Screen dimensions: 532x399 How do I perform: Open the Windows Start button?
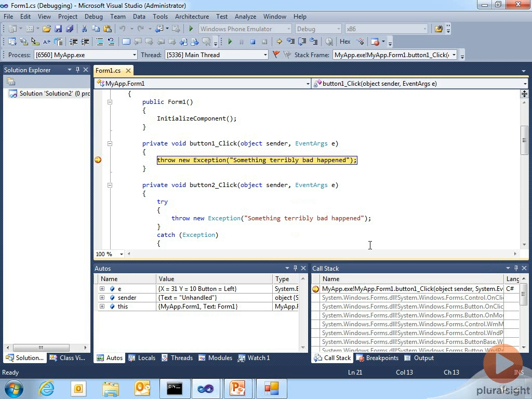[14, 388]
